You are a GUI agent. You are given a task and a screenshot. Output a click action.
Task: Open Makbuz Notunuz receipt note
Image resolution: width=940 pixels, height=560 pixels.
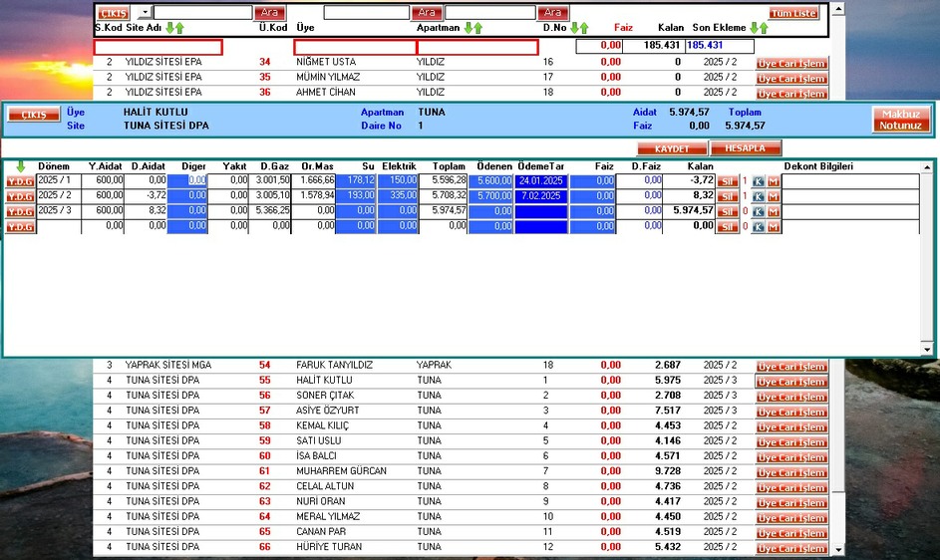(x=900, y=120)
